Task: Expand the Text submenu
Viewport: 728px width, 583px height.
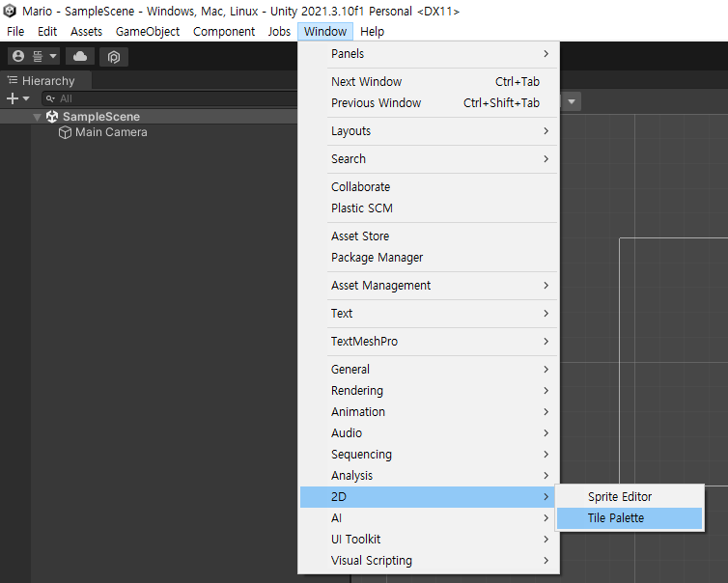Action: pyautogui.click(x=429, y=314)
